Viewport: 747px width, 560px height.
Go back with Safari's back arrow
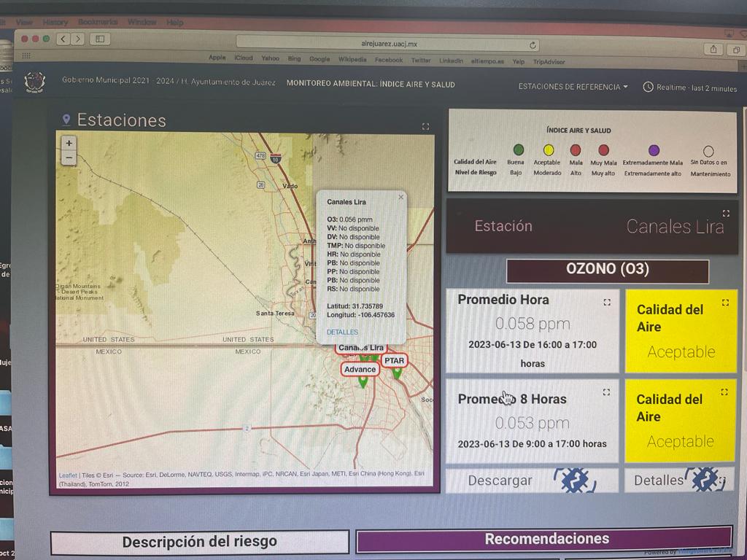[63, 39]
